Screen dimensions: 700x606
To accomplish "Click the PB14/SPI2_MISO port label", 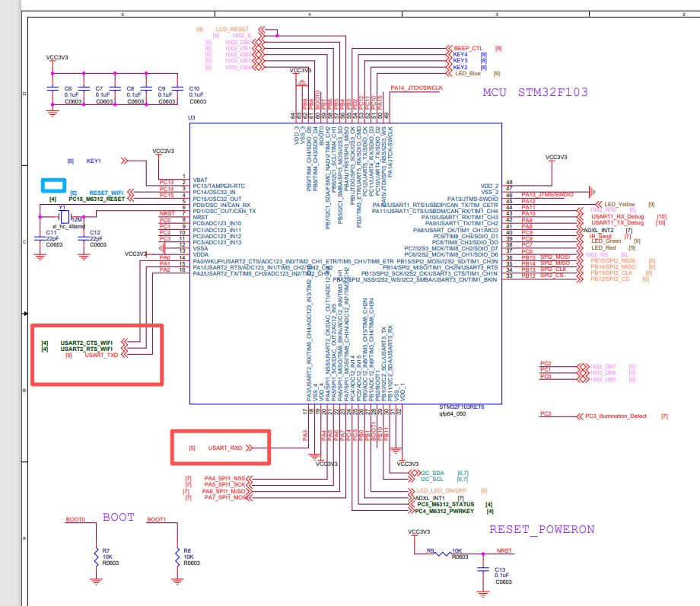I will [x=613, y=266].
